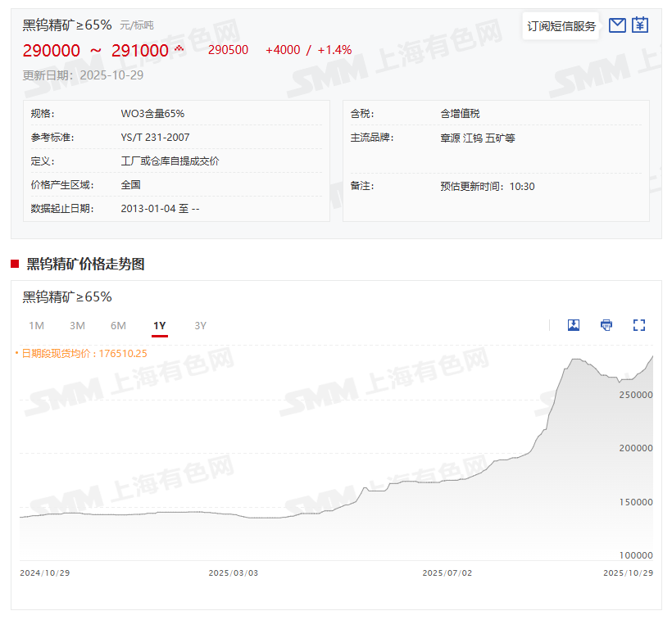Switch chart to 3Y range
The height and width of the screenshot is (620, 672).
200,326
